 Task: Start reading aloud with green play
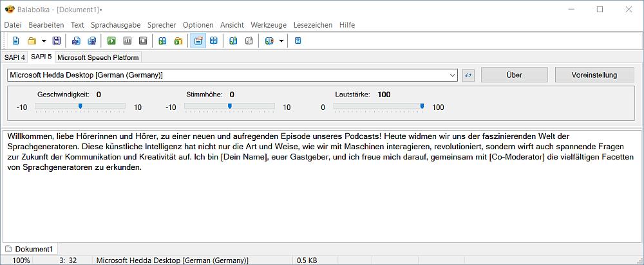(111, 41)
